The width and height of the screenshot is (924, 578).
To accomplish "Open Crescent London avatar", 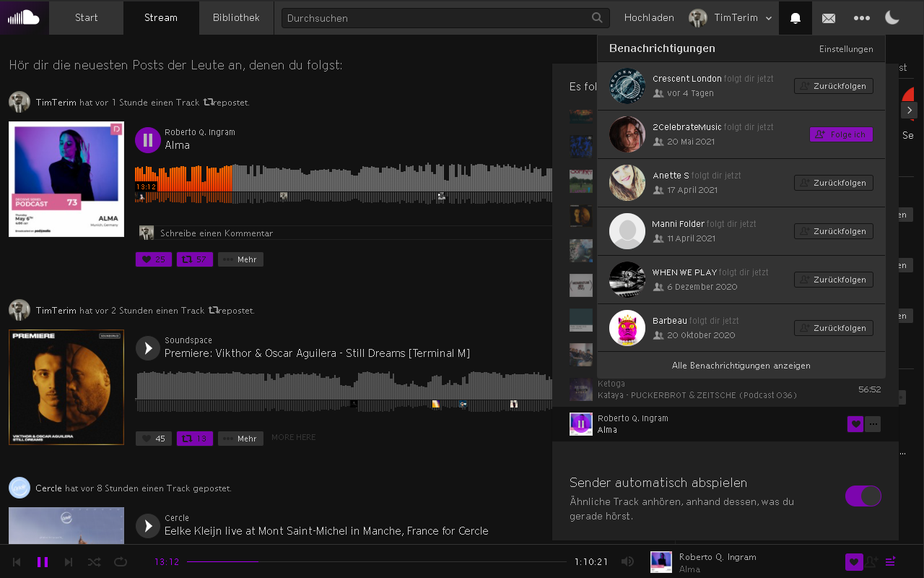I will 627,86.
